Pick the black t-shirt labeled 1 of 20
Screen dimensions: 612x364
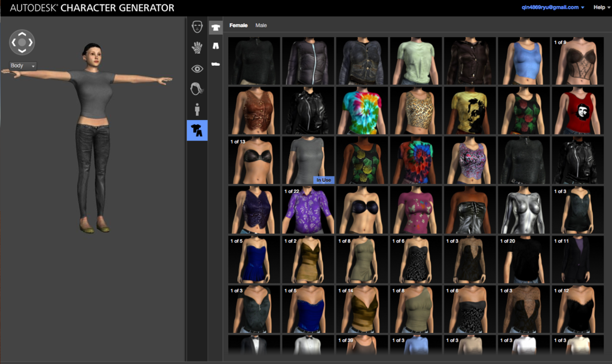click(x=524, y=260)
